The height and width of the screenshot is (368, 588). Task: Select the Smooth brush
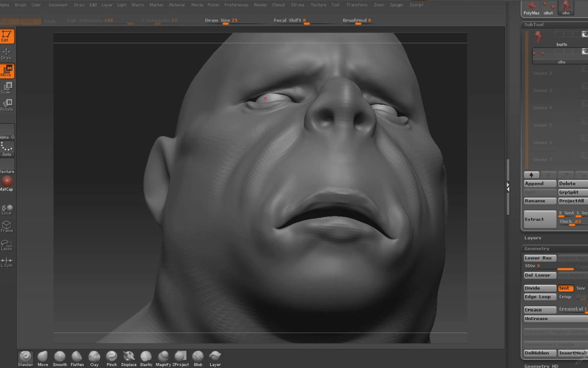60,357
